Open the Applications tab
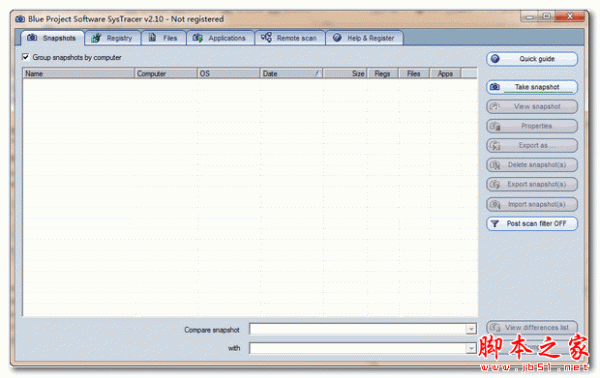Viewport: 600px width, 378px height. [x=220, y=38]
